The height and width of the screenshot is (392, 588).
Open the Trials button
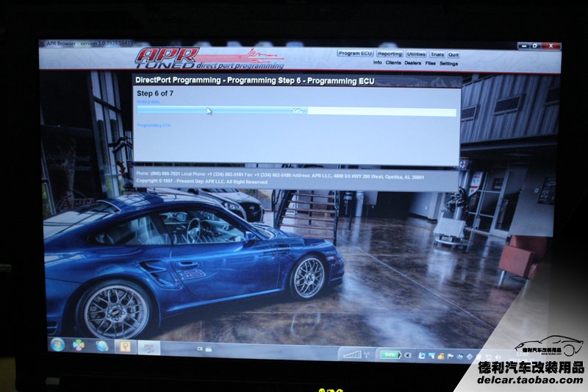(437, 54)
